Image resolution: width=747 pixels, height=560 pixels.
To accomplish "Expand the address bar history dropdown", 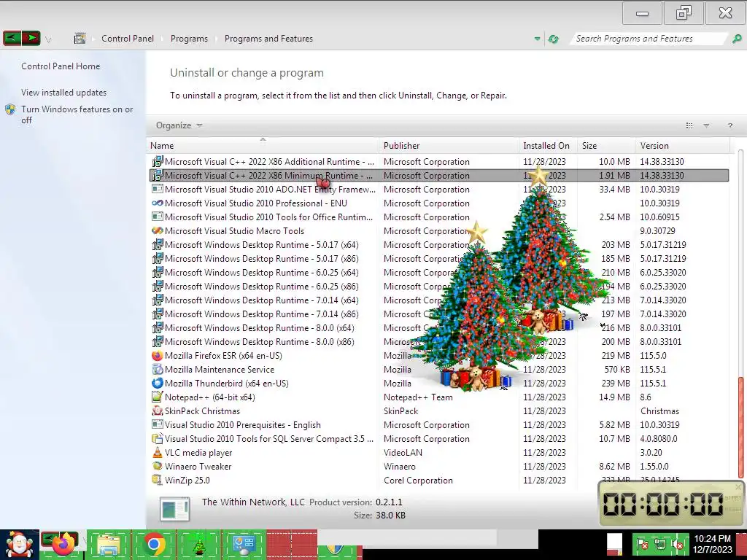I will click(538, 39).
